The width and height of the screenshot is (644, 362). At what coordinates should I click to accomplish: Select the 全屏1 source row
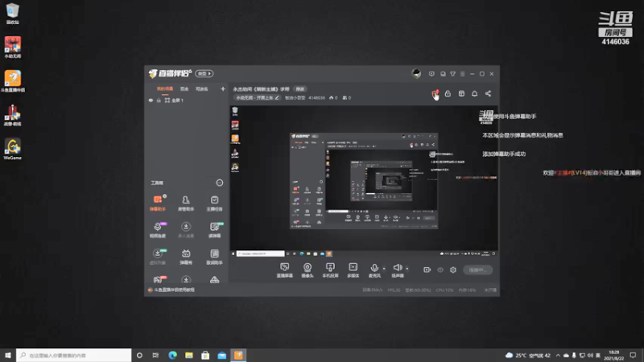click(x=187, y=100)
